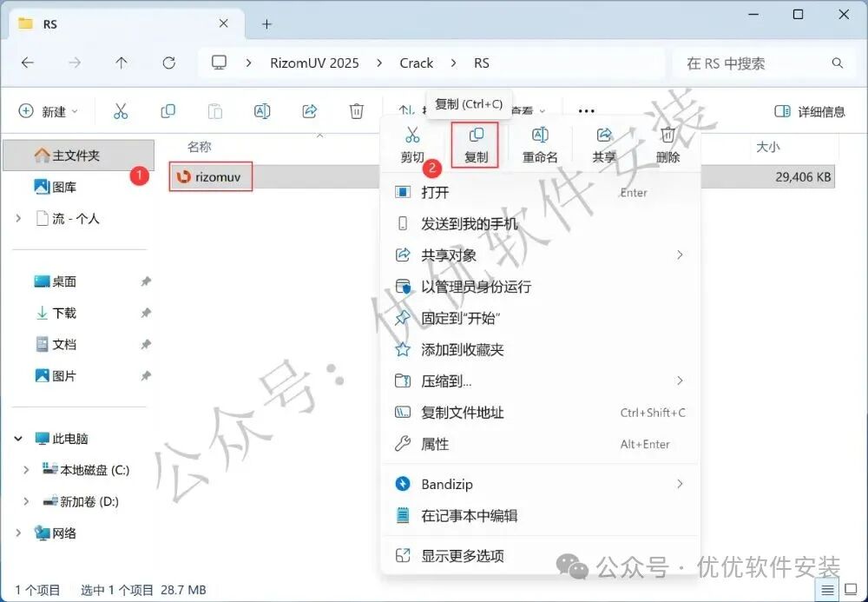Click the Delete trash icon in the toolbar

pyautogui.click(x=357, y=111)
